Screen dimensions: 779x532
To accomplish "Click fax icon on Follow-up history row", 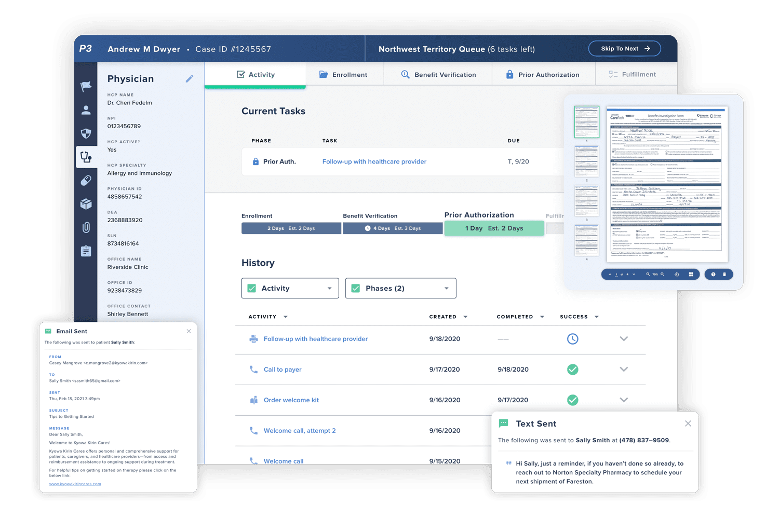I will (x=253, y=339).
